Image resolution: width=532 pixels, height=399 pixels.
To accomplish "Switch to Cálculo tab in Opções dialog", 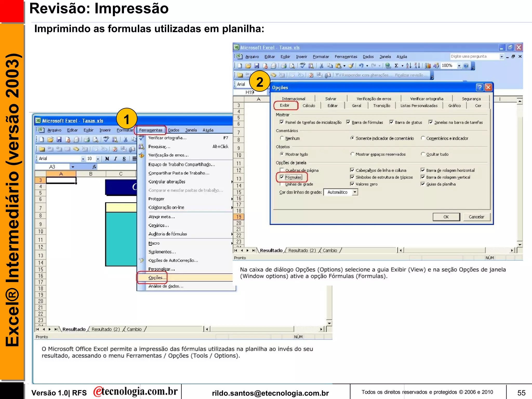I will coord(309,105).
